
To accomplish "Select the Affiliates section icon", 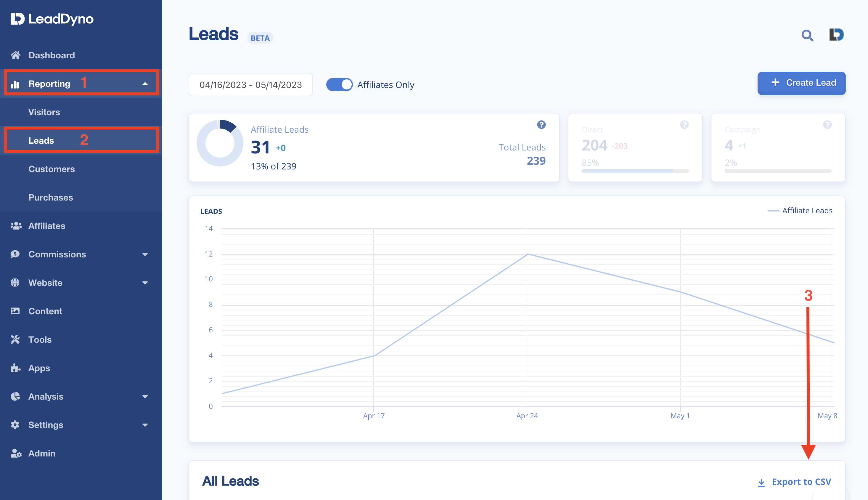I will tap(16, 226).
